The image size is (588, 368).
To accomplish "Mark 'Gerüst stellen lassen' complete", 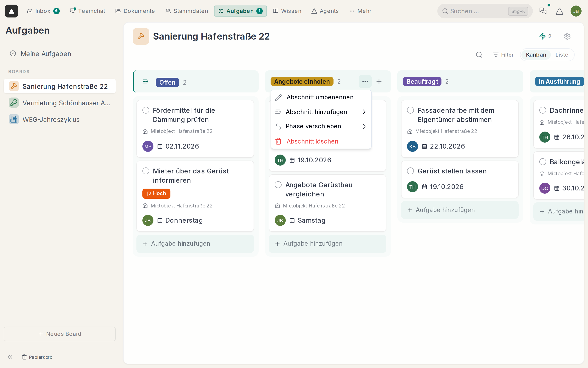I will pos(410,171).
